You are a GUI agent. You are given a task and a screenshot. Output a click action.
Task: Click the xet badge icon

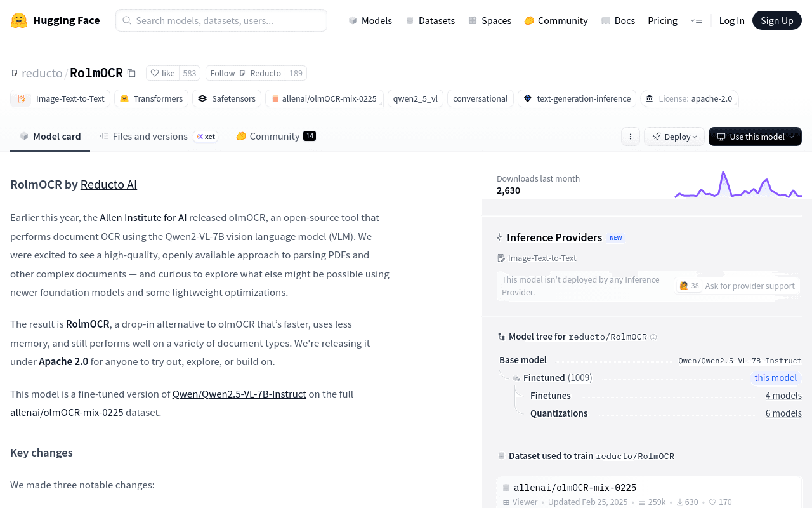tap(206, 137)
